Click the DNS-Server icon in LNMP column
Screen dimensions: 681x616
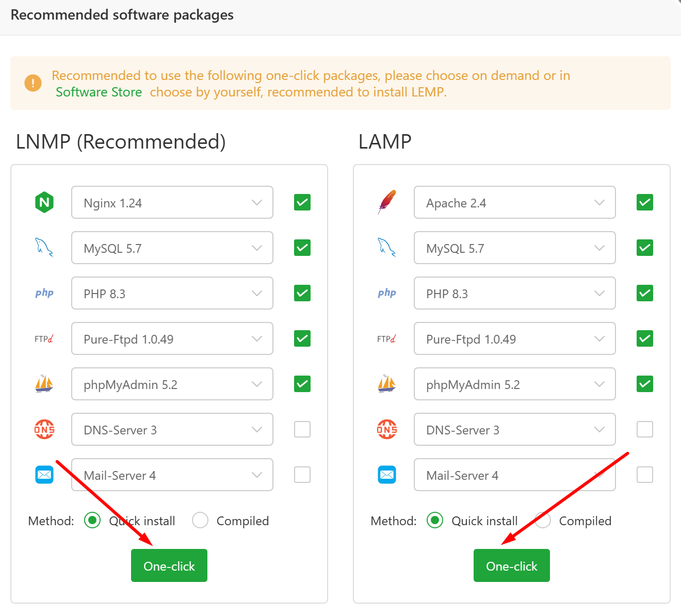click(44, 429)
